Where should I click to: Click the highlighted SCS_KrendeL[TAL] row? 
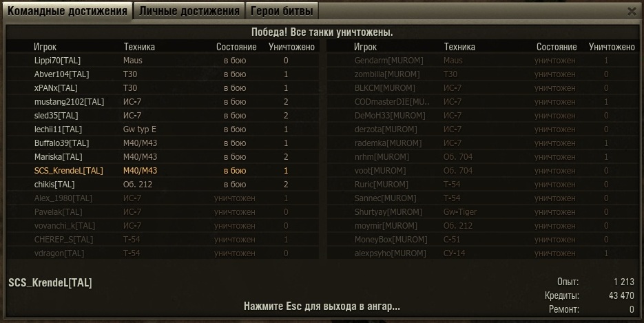pos(163,171)
